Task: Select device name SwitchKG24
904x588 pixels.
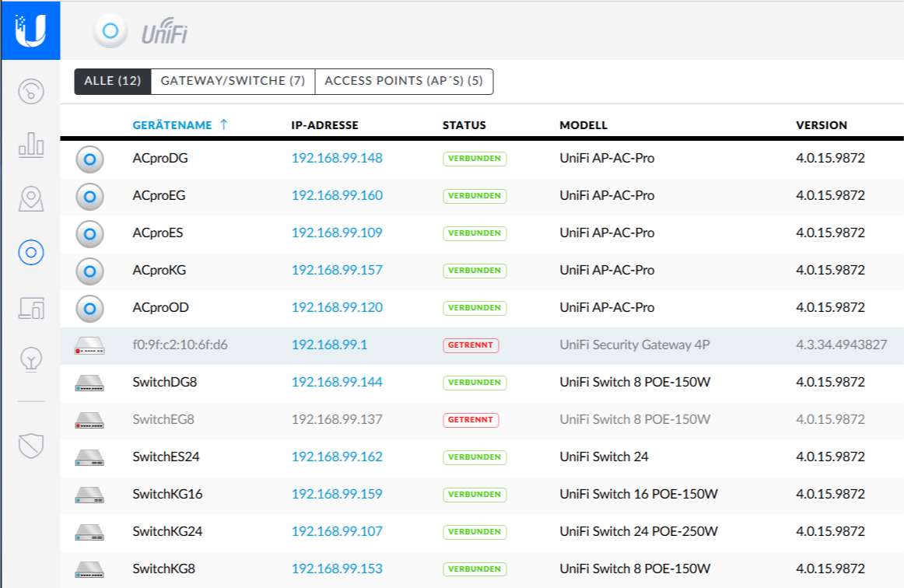Action: point(167,531)
